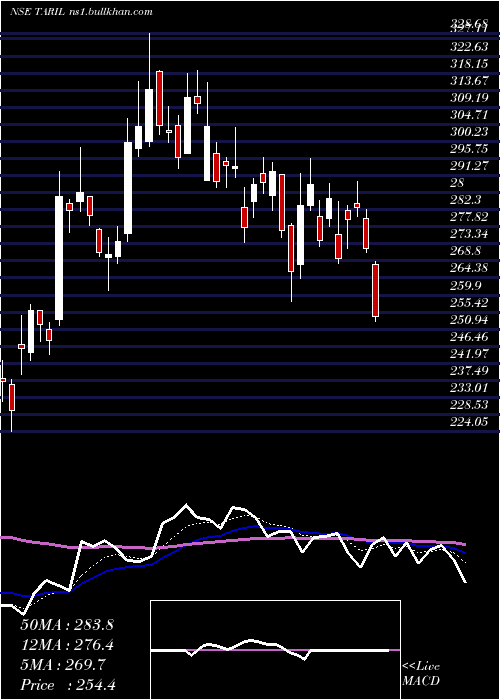Click the 264.38 price label
This screenshot has height=700, width=500.
469,268
